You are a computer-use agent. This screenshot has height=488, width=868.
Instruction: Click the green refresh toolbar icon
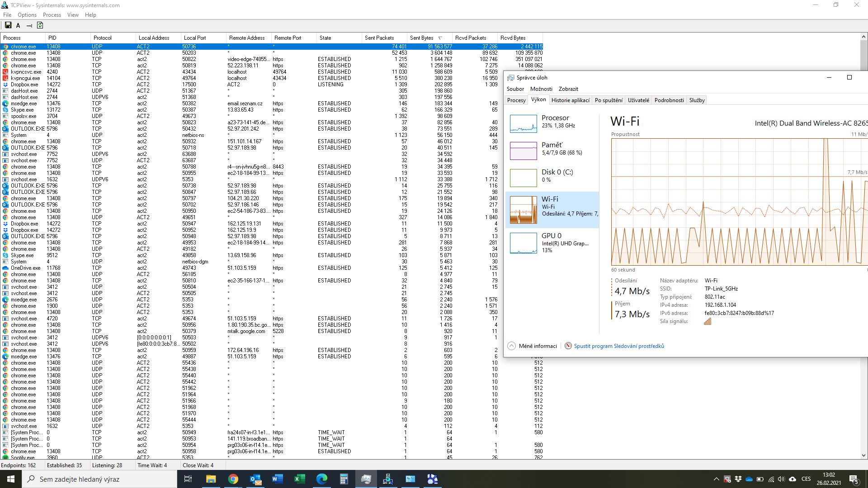coord(40,25)
